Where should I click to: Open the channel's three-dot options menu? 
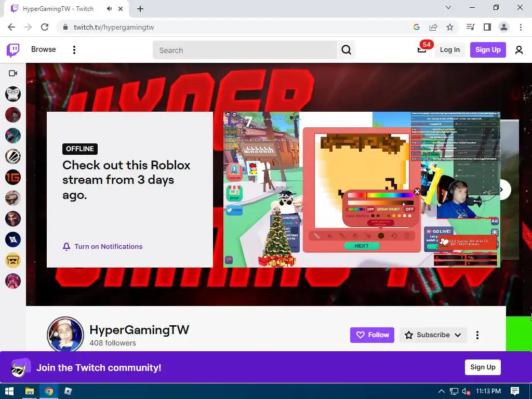[x=477, y=335]
